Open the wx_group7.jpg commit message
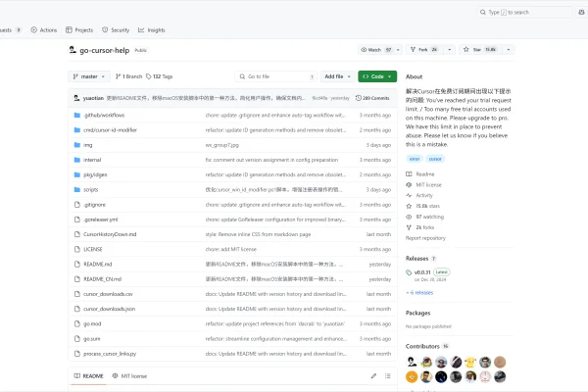 222,145
